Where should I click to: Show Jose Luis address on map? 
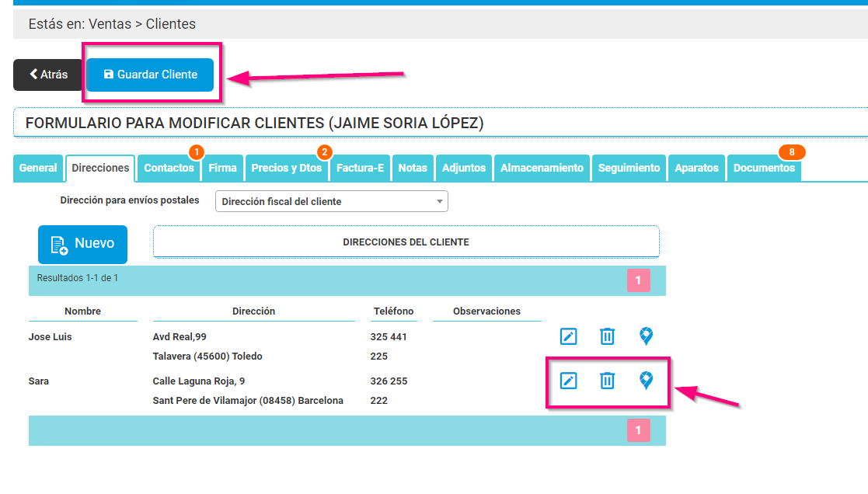647,336
